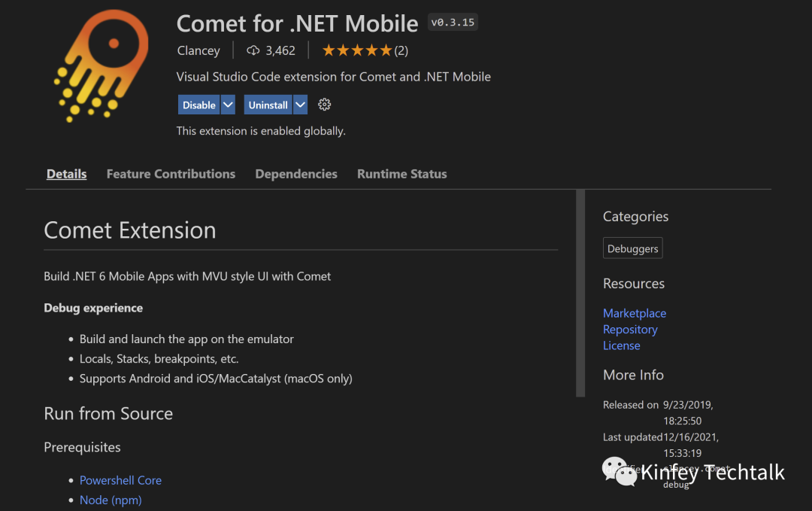Open the Repository resource link
Image resolution: width=812 pixels, height=511 pixels.
pyautogui.click(x=630, y=330)
